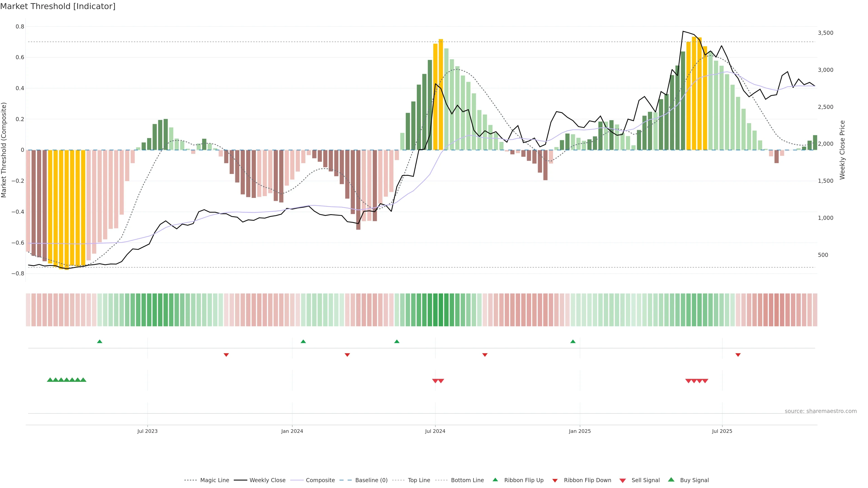Click the Jan 2025 x-axis tick label
Screen dimensions: 868x488
pos(580,431)
